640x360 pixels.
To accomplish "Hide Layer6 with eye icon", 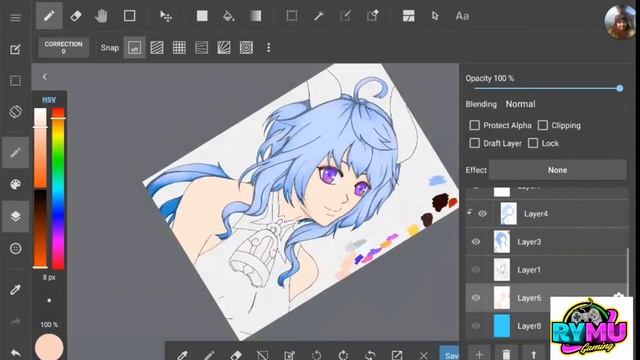I will click(x=476, y=298).
